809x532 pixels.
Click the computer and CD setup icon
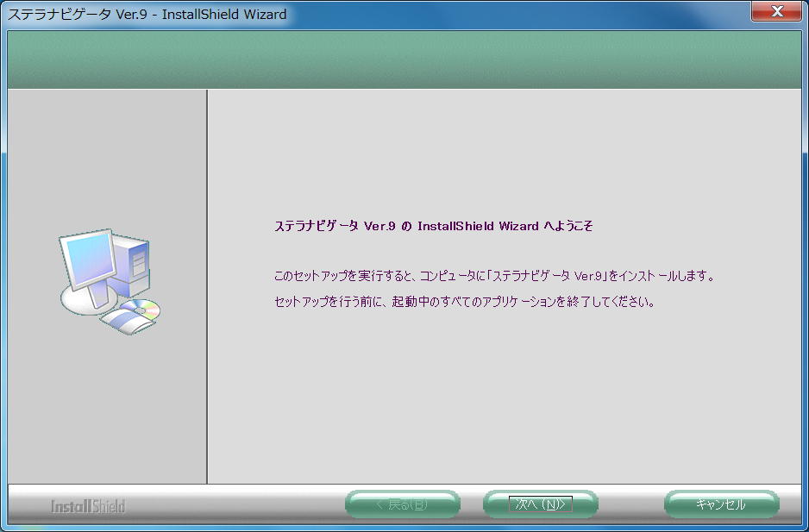(110, 282)
